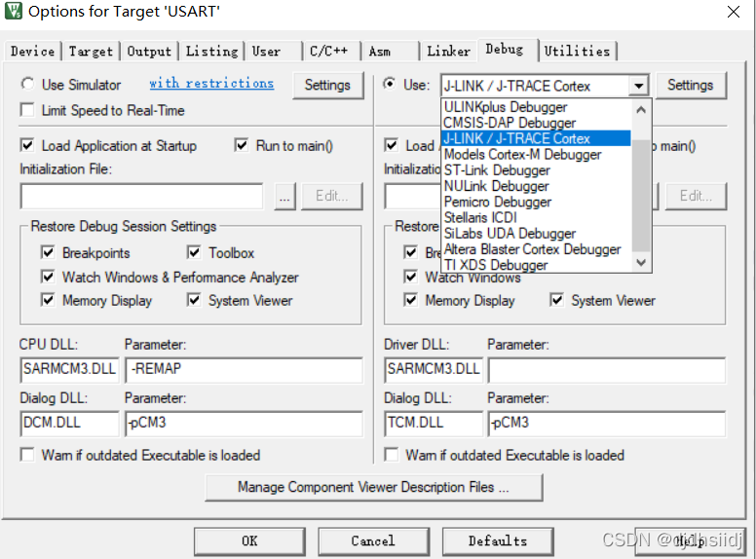
Task: Toggle right-side System Viewer checkbox
Action: pyautogui.click(x=557, y=300)
